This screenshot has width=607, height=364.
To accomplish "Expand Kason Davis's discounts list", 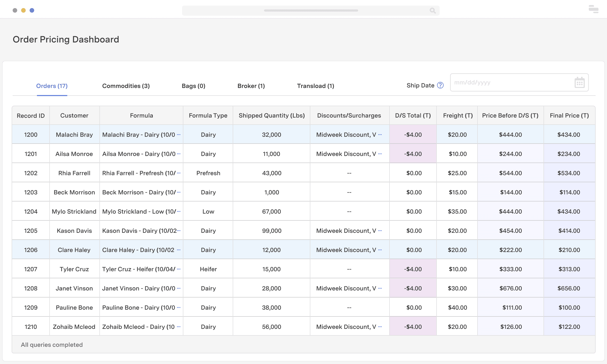I will point(380,230).
